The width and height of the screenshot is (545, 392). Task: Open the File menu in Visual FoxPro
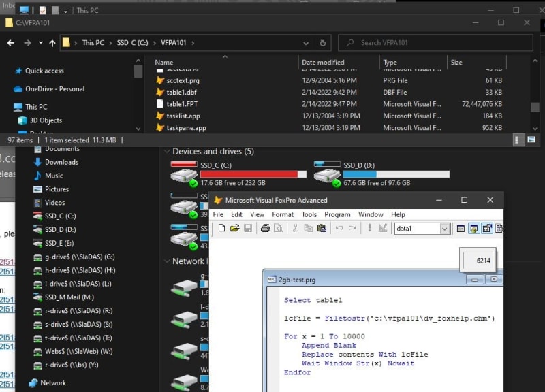218,214
